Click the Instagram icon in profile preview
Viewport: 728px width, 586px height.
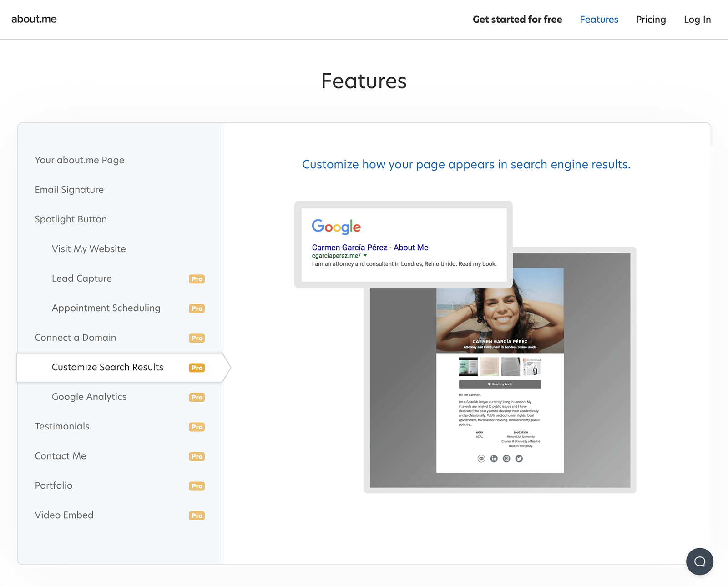coord(506,459)
